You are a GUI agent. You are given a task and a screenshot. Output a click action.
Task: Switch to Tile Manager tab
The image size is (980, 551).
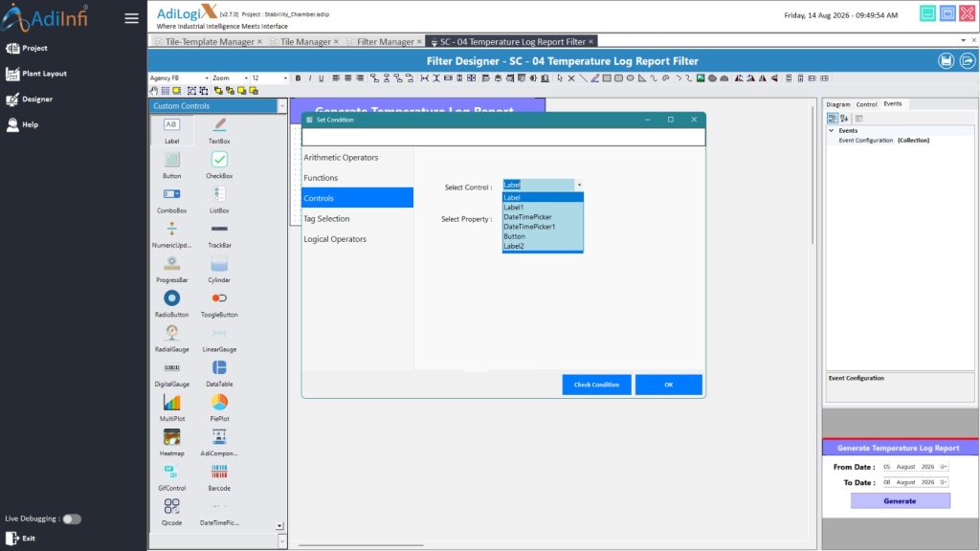pyautogui.click(x=305, y=42)
